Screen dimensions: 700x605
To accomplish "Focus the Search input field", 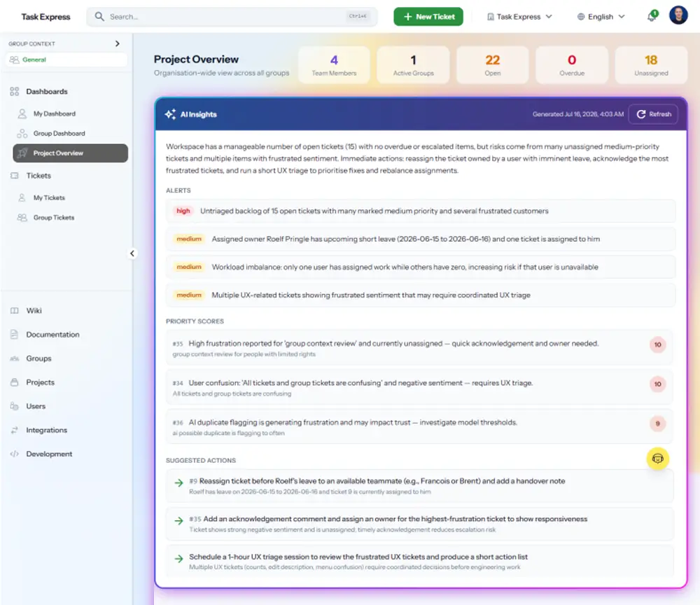I will point(232,17).
